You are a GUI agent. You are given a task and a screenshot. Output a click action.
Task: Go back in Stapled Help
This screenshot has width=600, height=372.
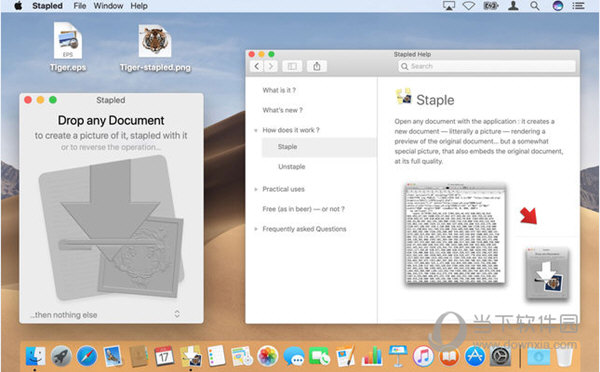pyautogui.click(x=257, y=66)
